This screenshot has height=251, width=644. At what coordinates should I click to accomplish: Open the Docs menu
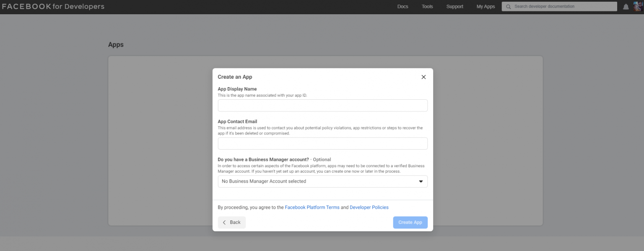402,6
